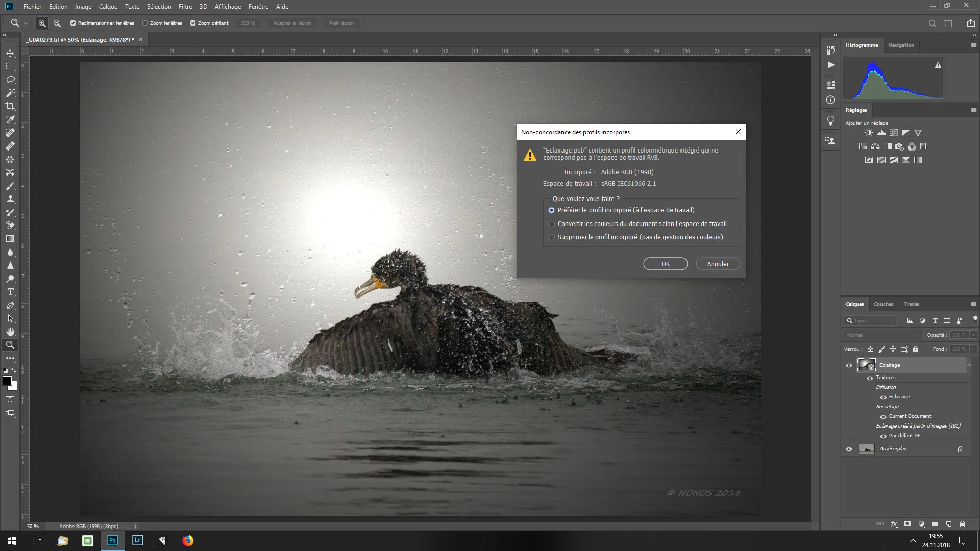
Task: Click the layer style fx icon
Action: click(894, 524)
